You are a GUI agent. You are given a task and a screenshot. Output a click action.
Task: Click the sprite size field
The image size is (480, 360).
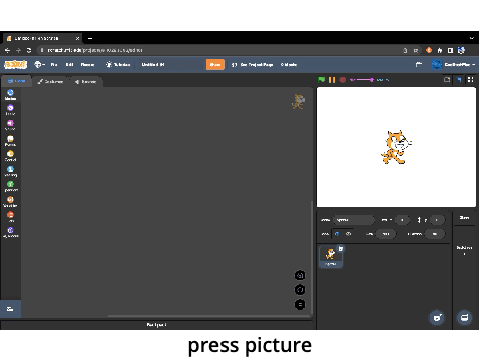pyautogui.click(x=386, y=234)
